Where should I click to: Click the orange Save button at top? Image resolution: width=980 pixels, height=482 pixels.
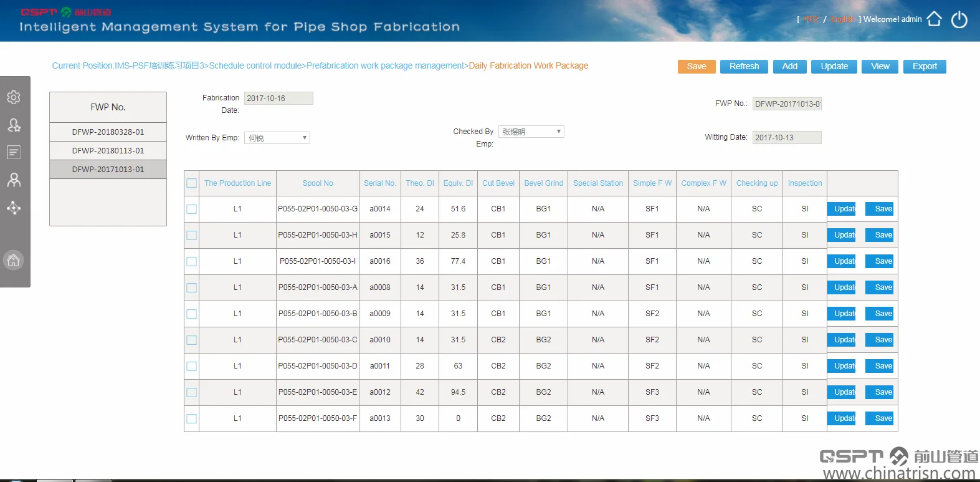[696, 67]
